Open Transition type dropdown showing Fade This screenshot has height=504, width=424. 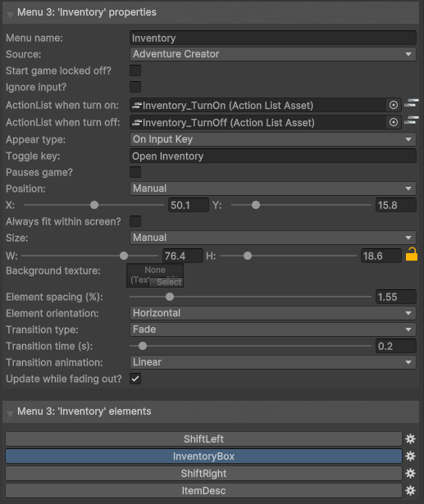click(273, 329)
